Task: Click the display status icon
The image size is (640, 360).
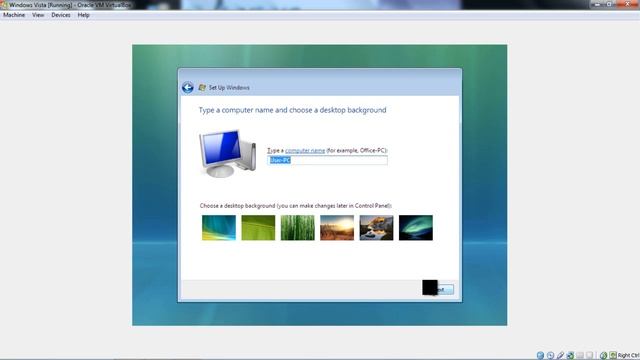Action: click(589, 356)
